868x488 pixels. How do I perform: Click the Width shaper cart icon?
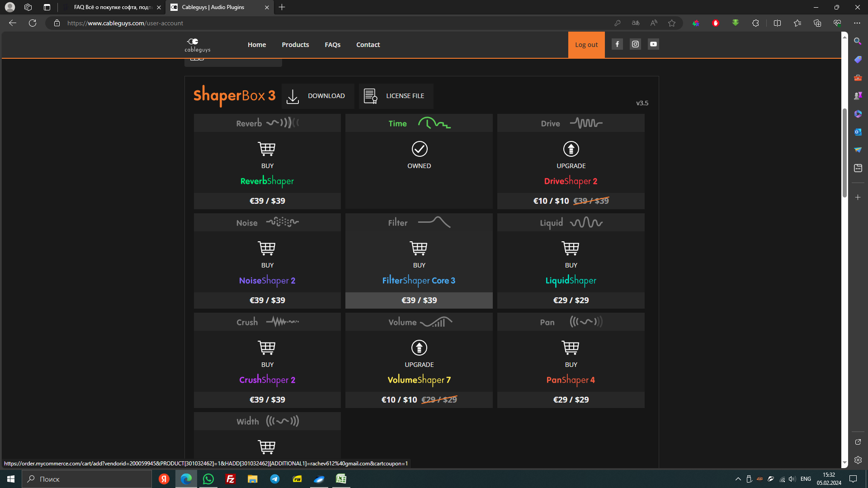267,447
